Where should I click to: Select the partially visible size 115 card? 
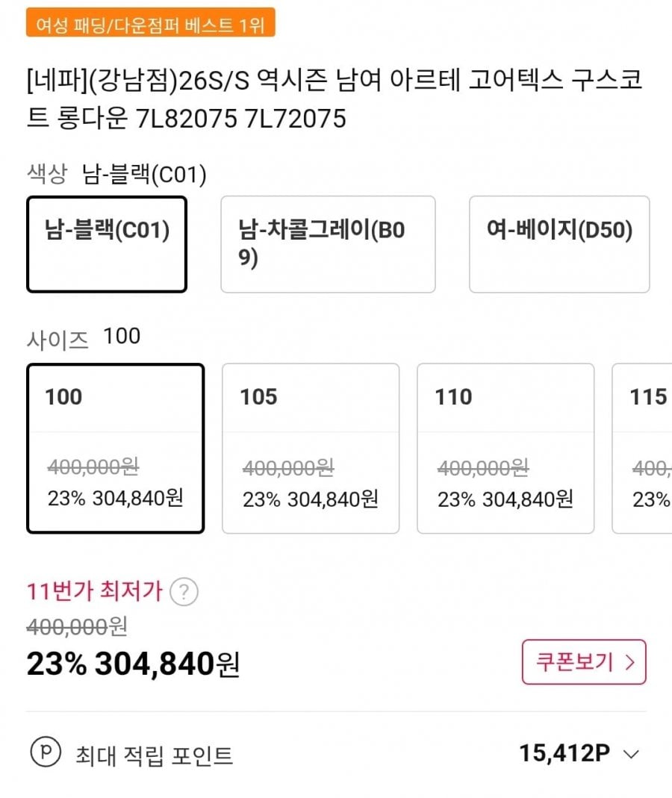click(x=642, y=449)
